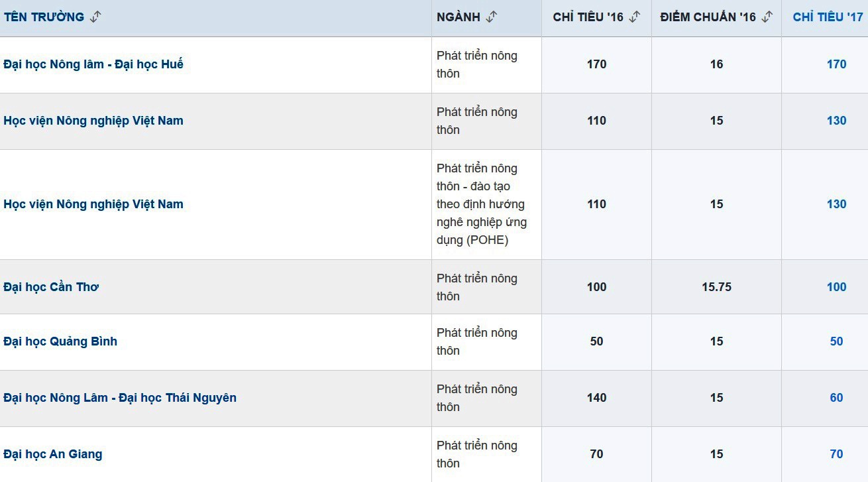The image size is (868, 482).
Task: Open Học viện Nông nghiệp Việt Nam POHE row link
Action: [93, 204]
